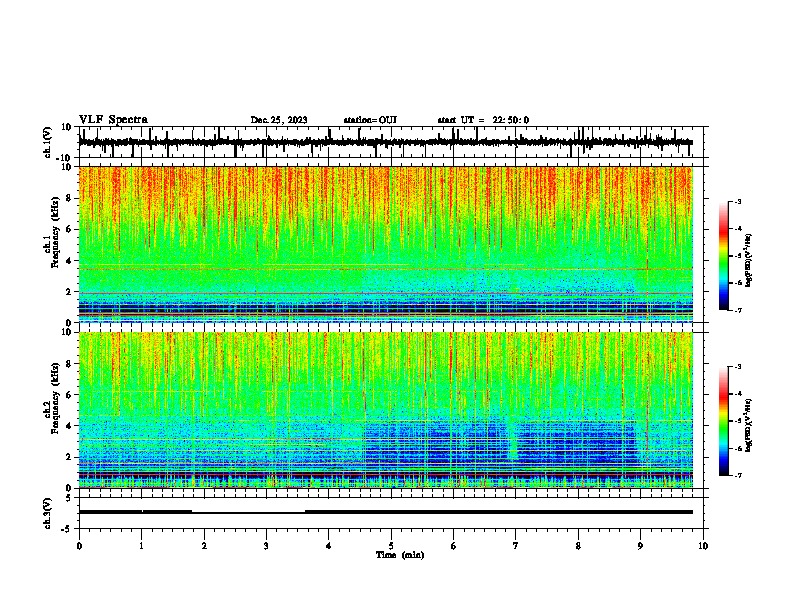Click the "VLF Spectra" title text
The image size is (792, 612).
pyautogui.click(x=113, y=120)
